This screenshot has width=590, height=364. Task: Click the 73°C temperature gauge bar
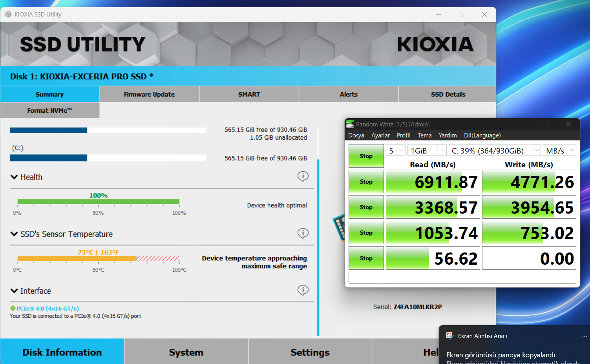click(x=99, y=258)
